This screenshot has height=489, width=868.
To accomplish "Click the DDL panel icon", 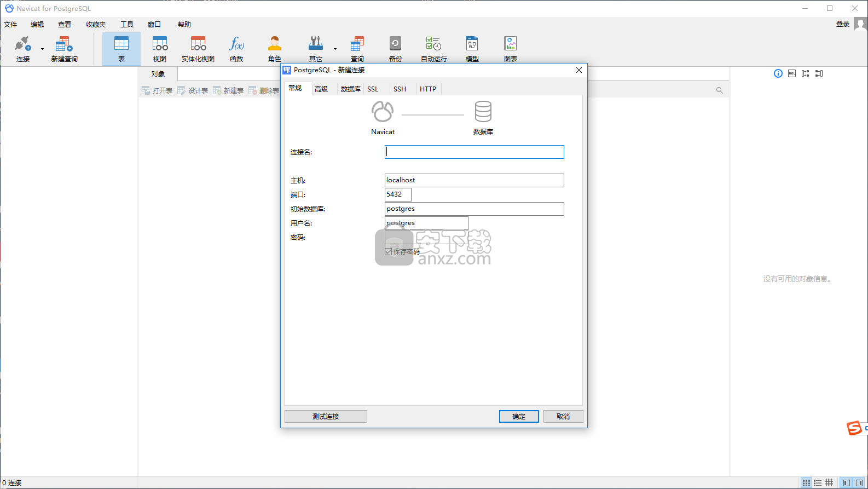I will (x=792, y=73).
